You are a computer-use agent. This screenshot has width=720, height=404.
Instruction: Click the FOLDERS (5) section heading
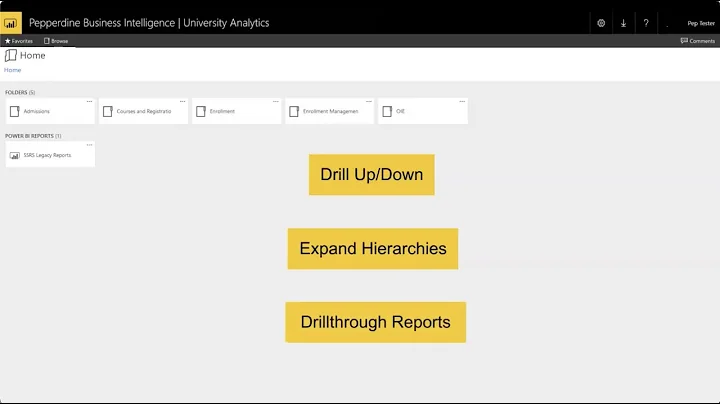point(20,92)
